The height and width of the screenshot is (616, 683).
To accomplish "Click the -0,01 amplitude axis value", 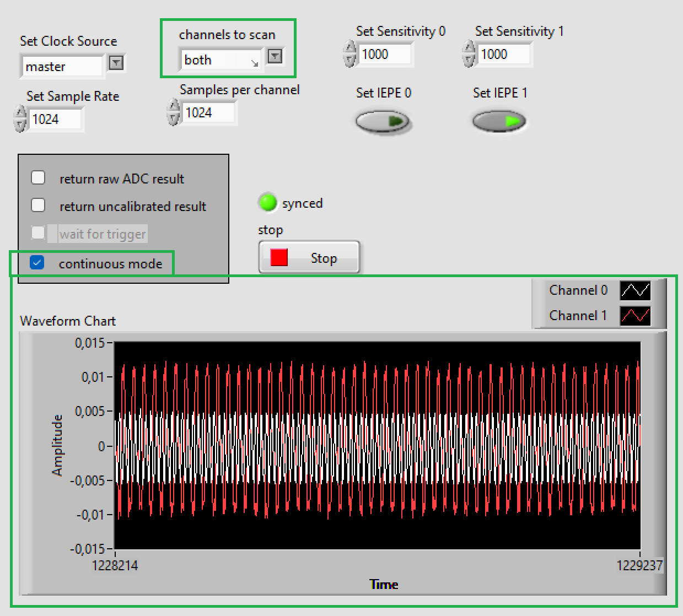I will coord(90,515).
